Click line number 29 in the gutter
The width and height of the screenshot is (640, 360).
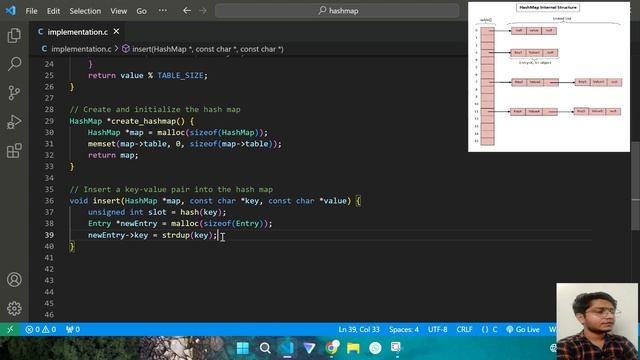[x=49, y=121]
